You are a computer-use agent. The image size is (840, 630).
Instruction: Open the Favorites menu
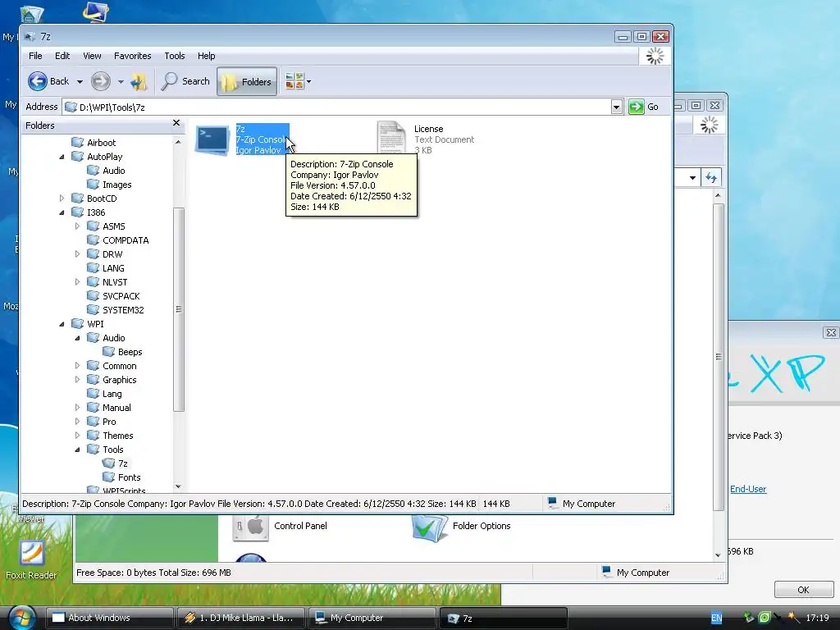pyautogui.click(x=132, y=56)
